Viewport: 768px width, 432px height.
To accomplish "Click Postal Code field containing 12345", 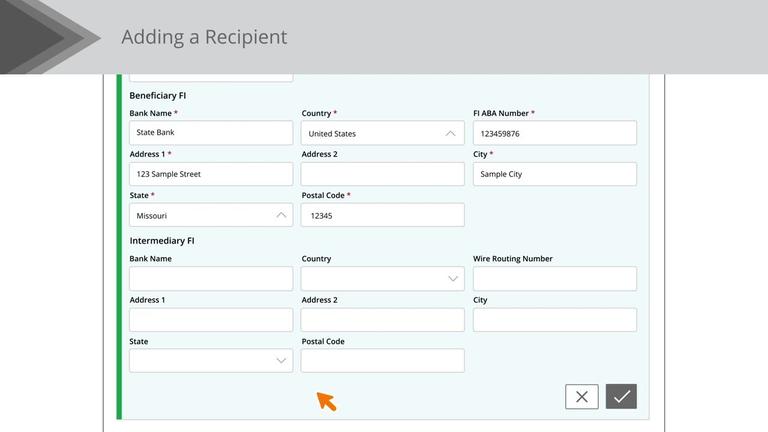I will 382,215.
